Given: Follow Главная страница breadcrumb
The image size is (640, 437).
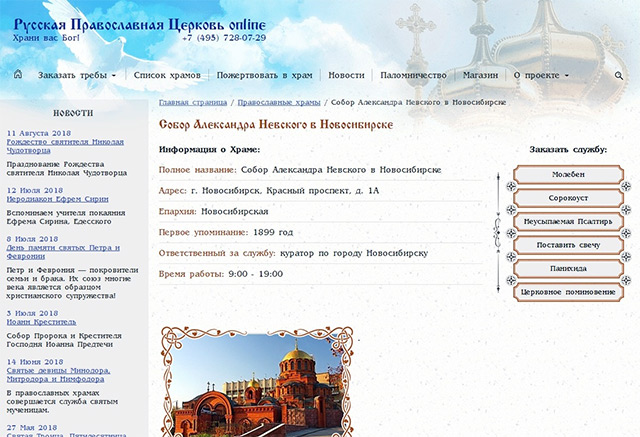Looking at the screenshot, I should coord(193,102).
